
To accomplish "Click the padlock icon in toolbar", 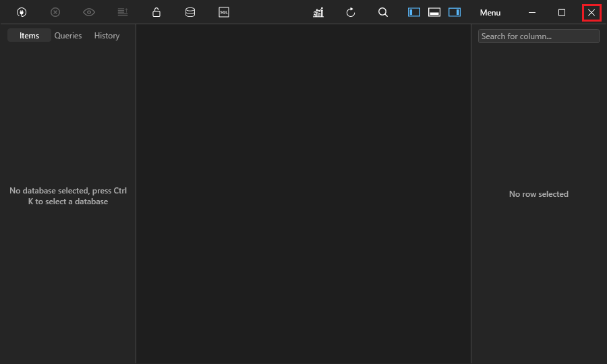I will (156, 12).
